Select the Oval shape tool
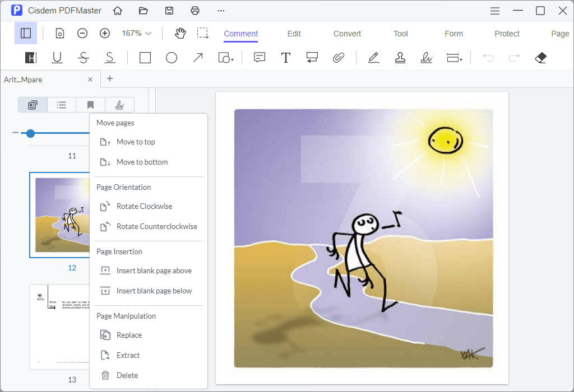This screenshot has width=574, height=392. point(172,57)
